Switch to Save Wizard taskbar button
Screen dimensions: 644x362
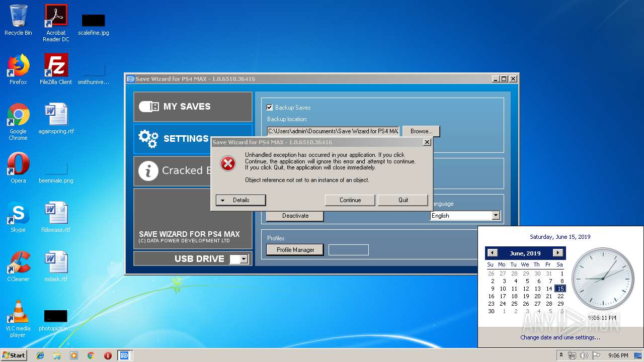pyautogui.click(x=124, y=355)
